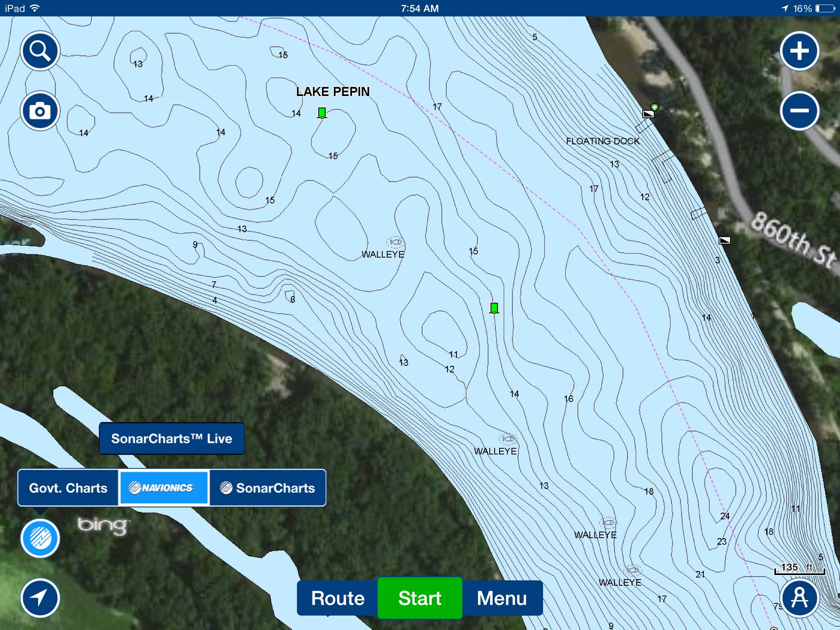Zoom out with the minus button
This screenshot has height=630, width=840.
[799, 111]
